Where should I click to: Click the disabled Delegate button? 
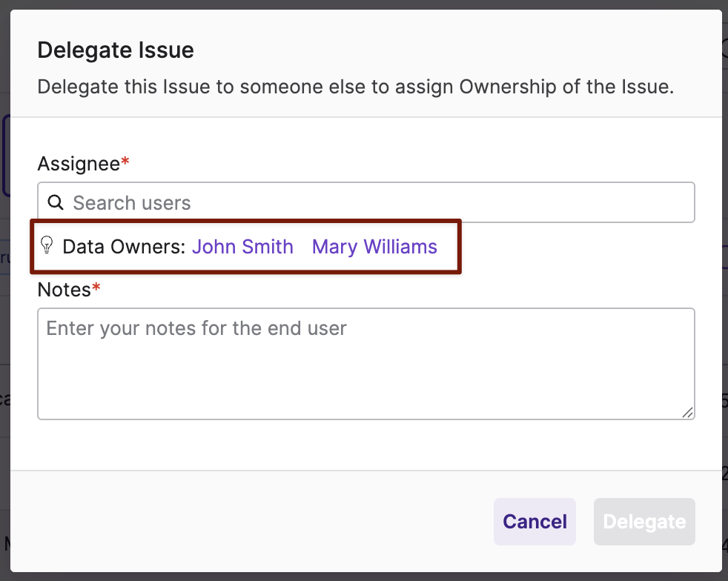coord(644,522)
